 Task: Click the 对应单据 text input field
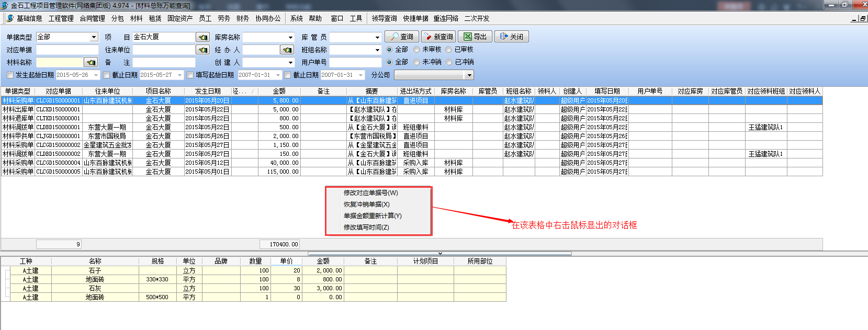click(x=67, y=50)
